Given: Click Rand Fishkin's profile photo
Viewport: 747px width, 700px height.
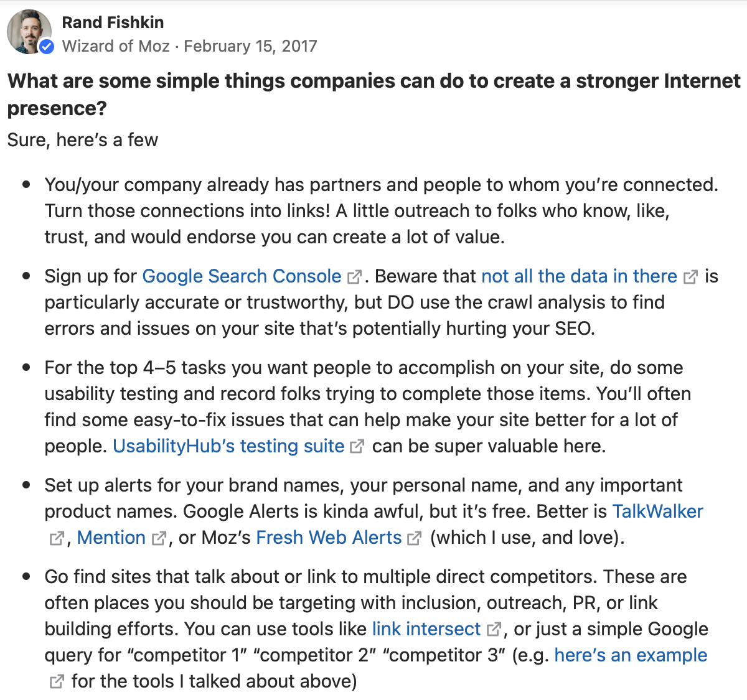Looking at the screenshot, I should pos(29,32).
